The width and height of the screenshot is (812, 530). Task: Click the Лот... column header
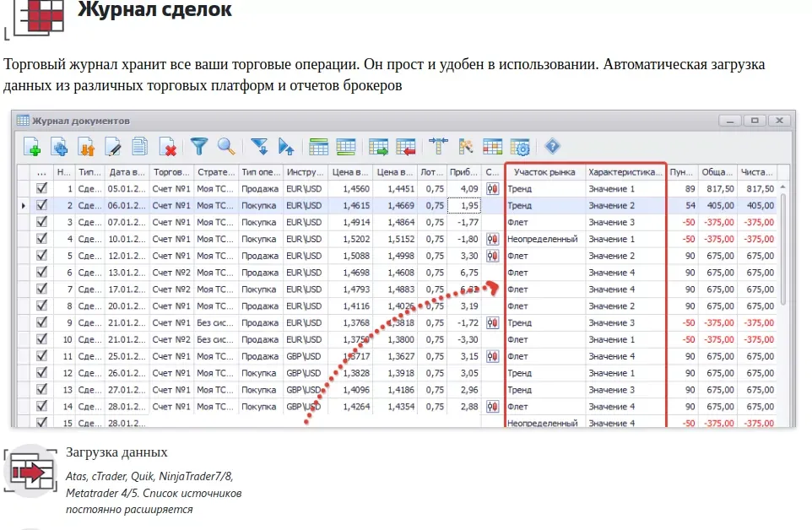point(431,172)
